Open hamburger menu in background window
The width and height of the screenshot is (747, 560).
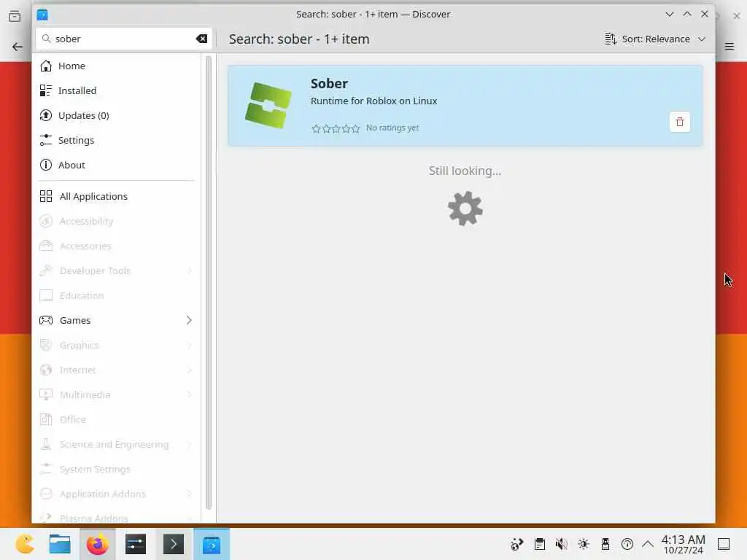click(x=729, y=46)
